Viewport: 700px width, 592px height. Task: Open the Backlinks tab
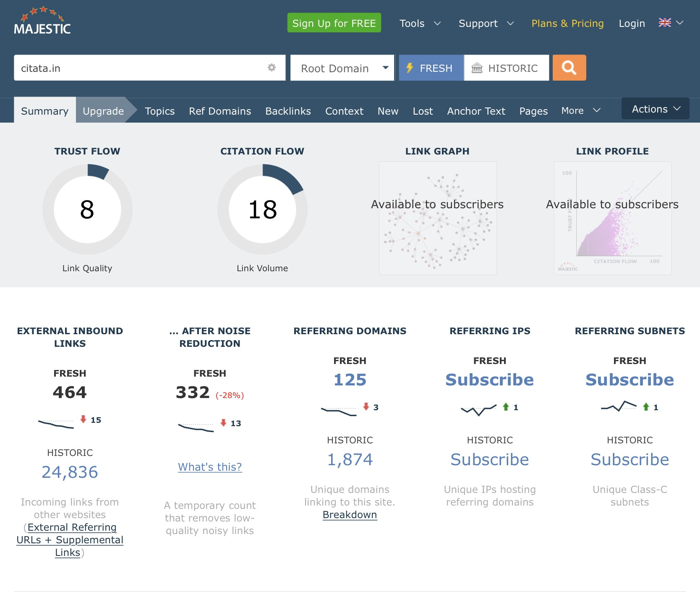[288, 111]
